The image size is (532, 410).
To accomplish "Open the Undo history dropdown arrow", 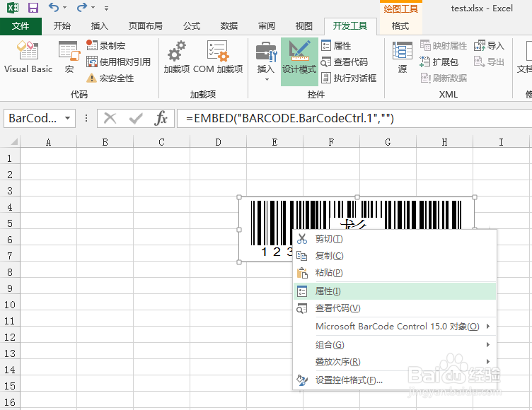I will tap(64, 8).
